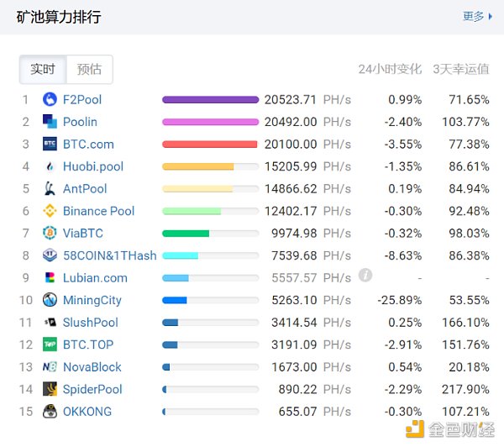Open the SlushPool link

91,322
